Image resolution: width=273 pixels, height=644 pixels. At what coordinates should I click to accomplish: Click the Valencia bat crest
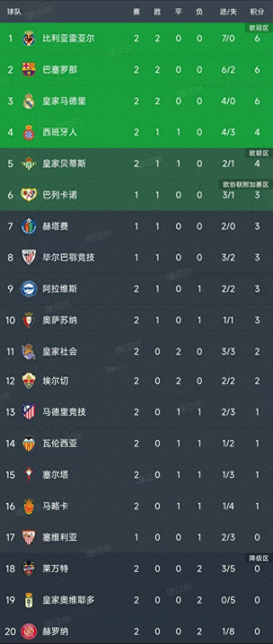(29, 443)
